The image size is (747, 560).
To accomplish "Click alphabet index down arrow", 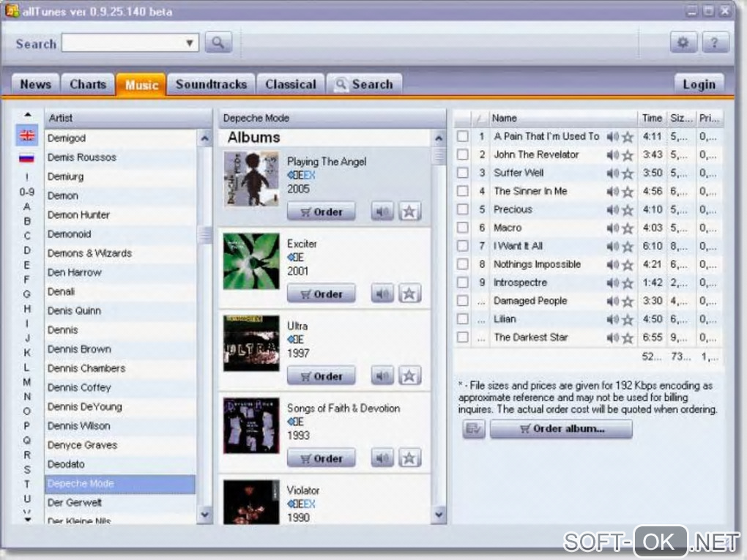I will [x=28, y=520].
